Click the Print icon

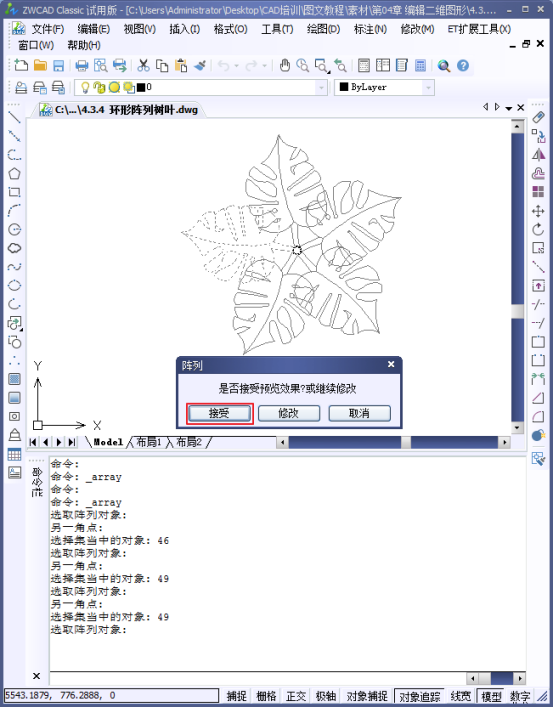[x=82, y=66]
